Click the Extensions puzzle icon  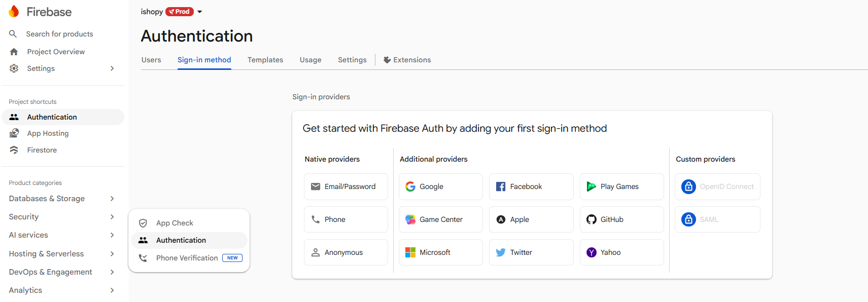click(x=387, y=60)
